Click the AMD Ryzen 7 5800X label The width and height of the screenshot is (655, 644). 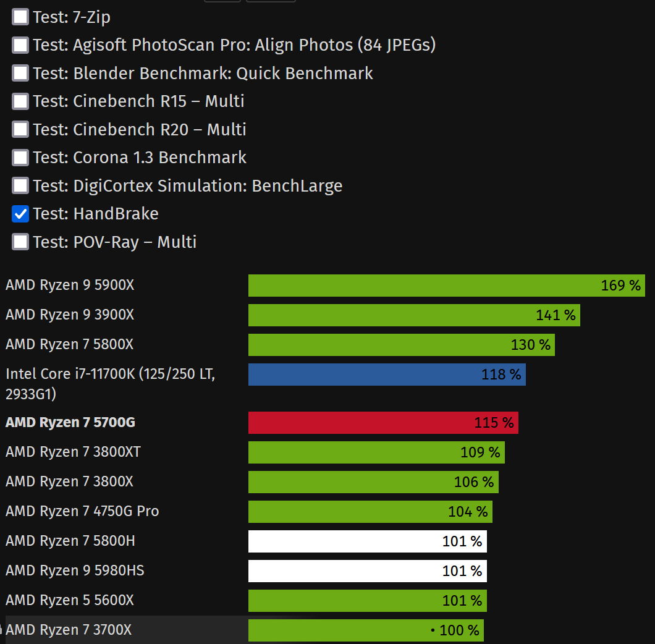point(70,345)
